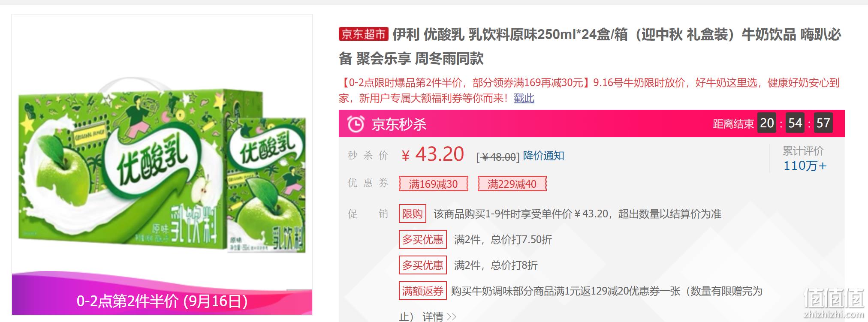Open the 戳此 promotion link
868x322 pixels.
524,98
